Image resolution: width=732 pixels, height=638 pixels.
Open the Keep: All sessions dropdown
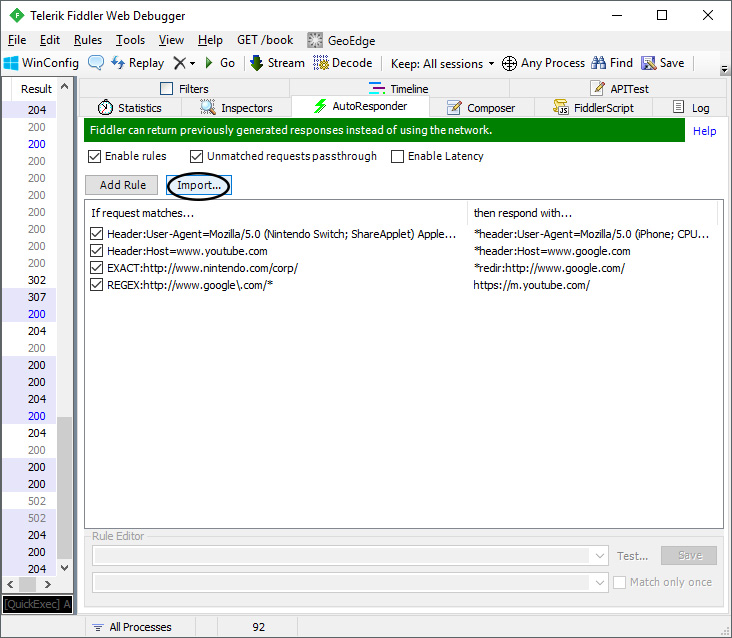coord(442,63)
